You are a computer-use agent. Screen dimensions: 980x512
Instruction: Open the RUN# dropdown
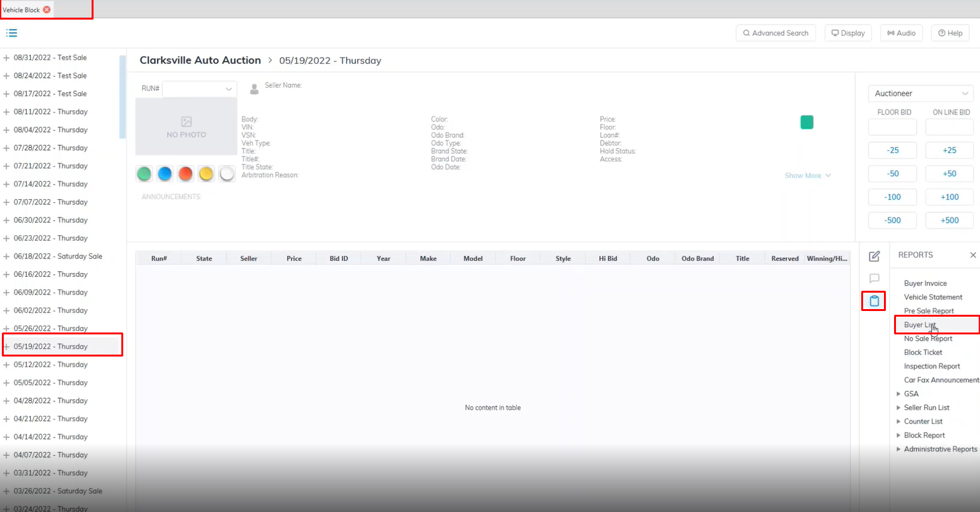click(200, 89)
